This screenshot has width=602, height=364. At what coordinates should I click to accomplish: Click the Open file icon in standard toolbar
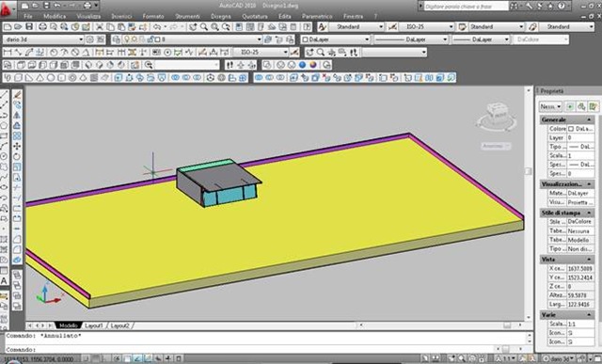point(18,27)
